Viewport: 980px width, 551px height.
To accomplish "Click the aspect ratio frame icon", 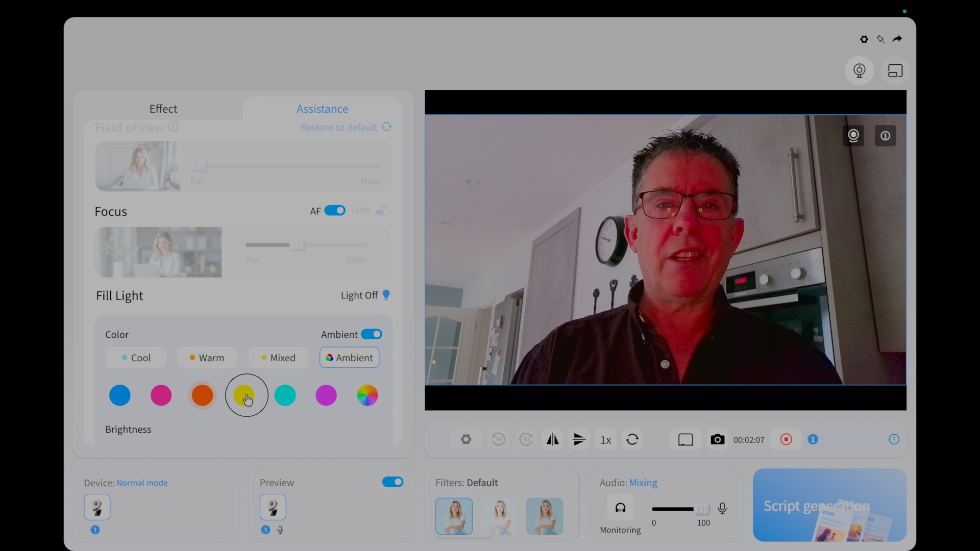I will coord(685,440).
